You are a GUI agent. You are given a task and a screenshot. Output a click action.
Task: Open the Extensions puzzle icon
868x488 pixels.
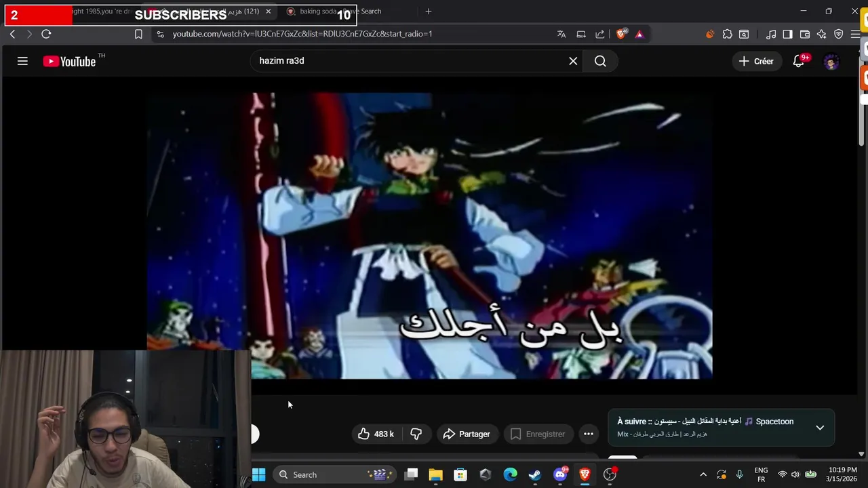coord(727,34)
